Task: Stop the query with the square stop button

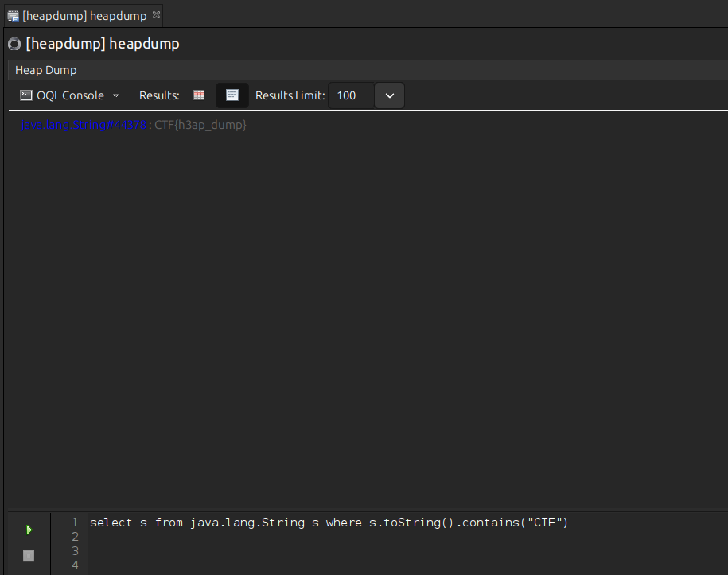Action: [29, 556]
